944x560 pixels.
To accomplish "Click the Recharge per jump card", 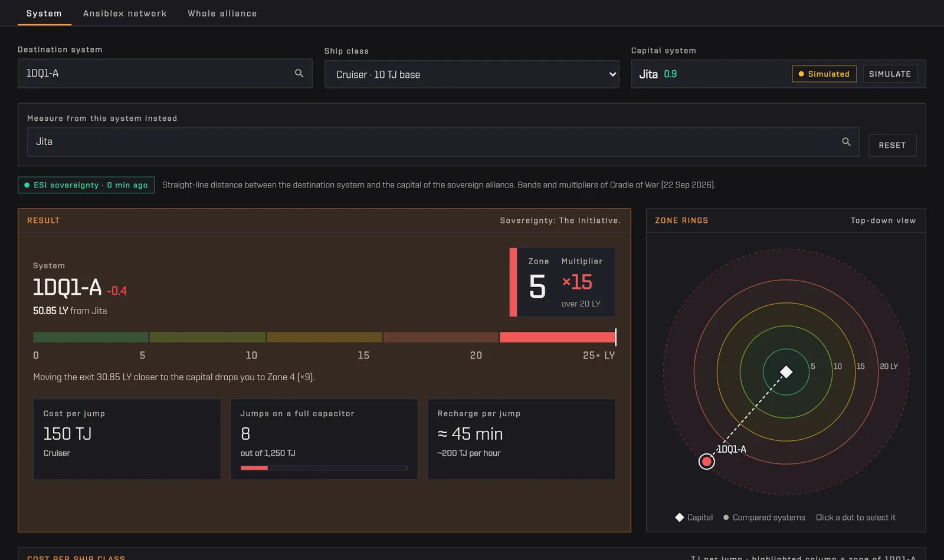I will (x=521, y=439).
